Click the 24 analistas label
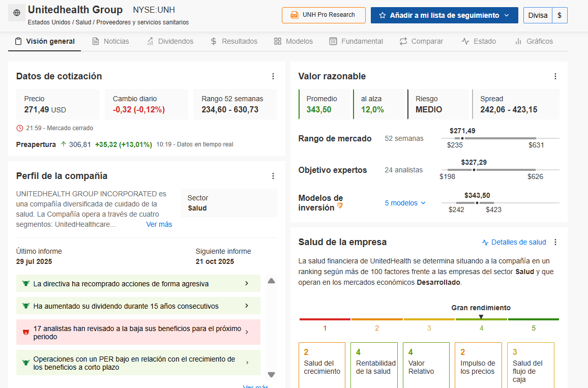 pyautogui.click(x=403, y=170)
